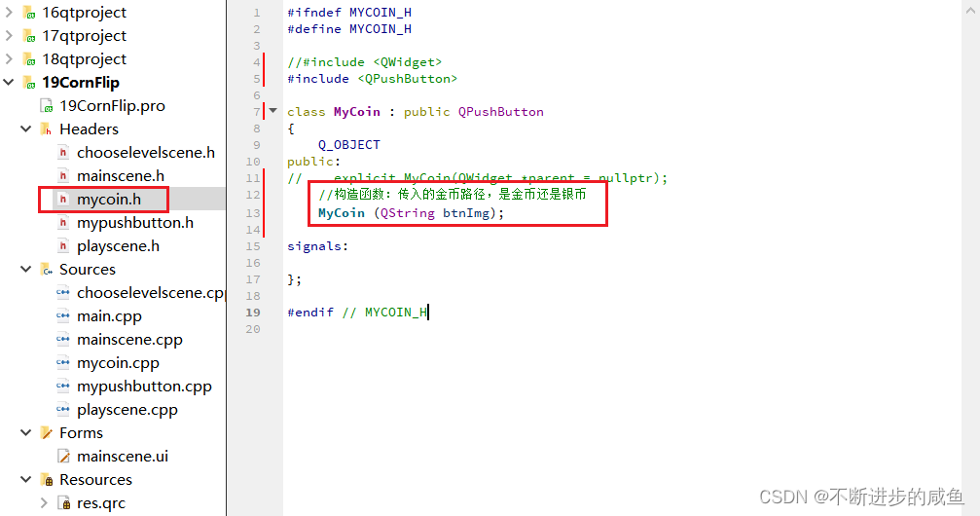Click '#define MYCOIN_H' code line
The width and height of the screenshot is (980, 516).
coord(348,29)
